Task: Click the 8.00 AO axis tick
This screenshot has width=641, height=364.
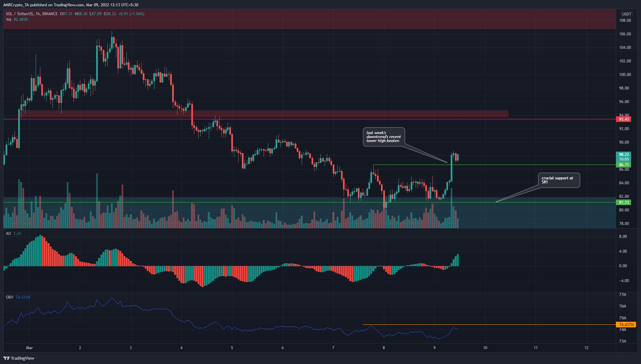Action: click(x=623, y=237)
